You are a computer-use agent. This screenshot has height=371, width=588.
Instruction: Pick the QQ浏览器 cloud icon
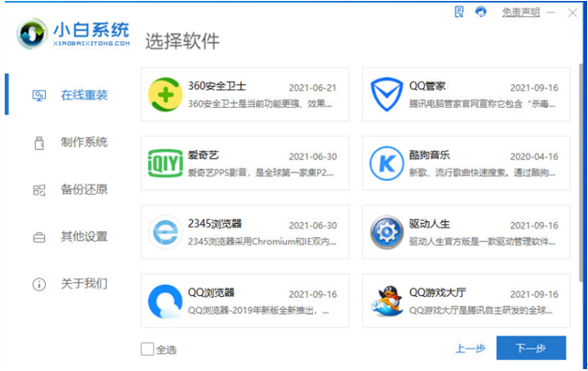pos(165,302)
